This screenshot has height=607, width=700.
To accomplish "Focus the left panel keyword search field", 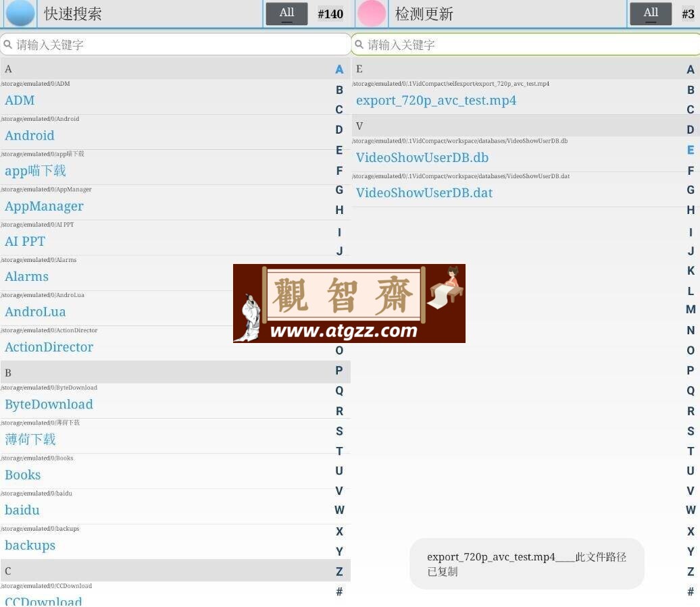I will click(x=175, y=44).
